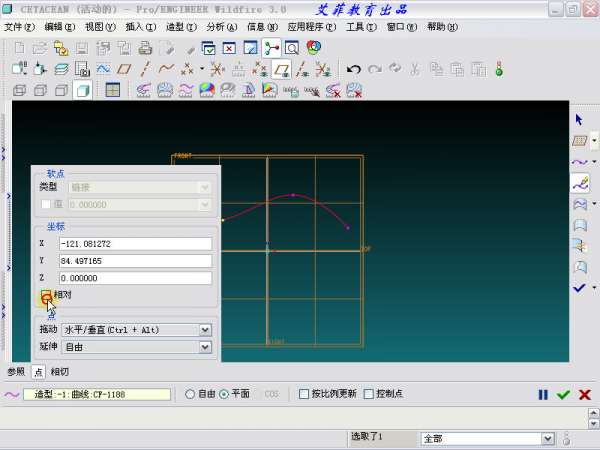Click the message area scroll down arrow

click(593, 423)
